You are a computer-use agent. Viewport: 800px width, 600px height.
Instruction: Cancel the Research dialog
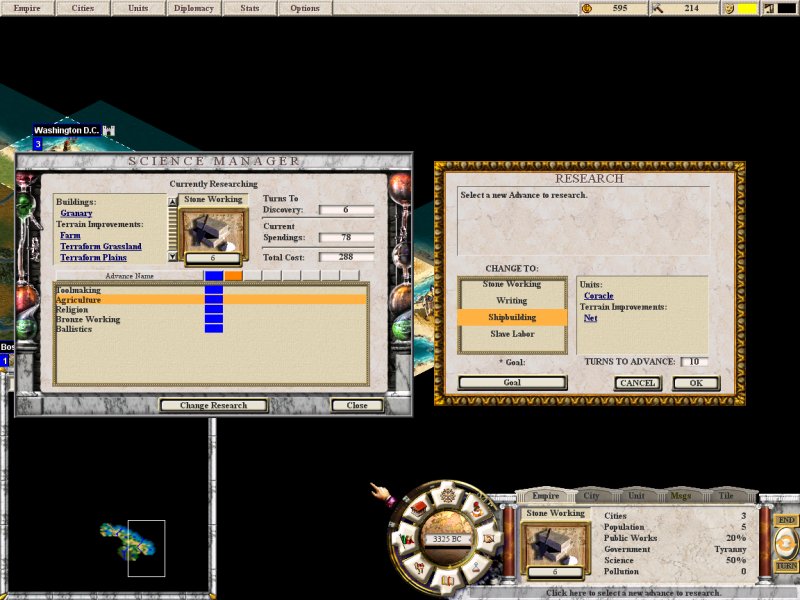[x=637, y=383]
